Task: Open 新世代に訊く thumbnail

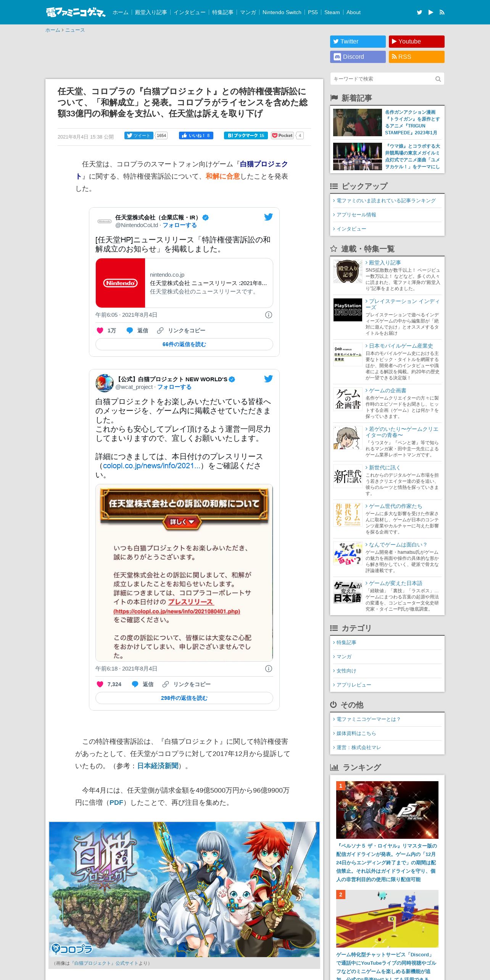Action: pyautogui.click(x=348, y=476)
